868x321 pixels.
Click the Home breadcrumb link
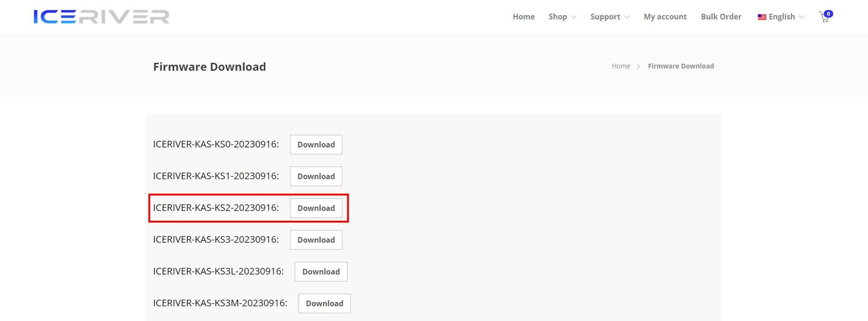point(621,66)
